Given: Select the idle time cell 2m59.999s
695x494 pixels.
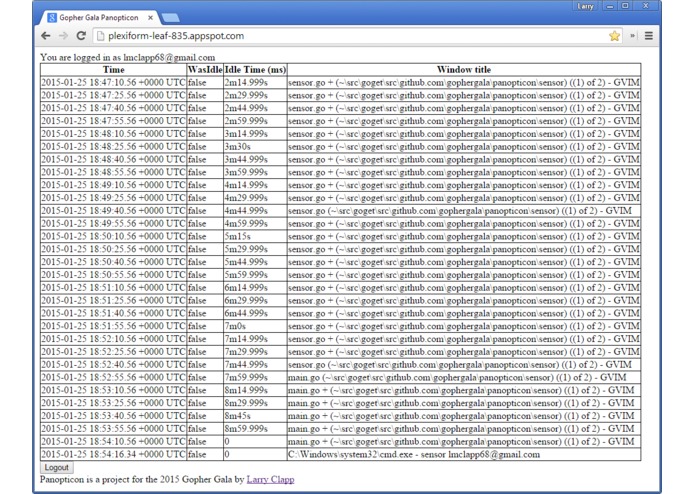Looking at the screenshot, I should (255, 121).
